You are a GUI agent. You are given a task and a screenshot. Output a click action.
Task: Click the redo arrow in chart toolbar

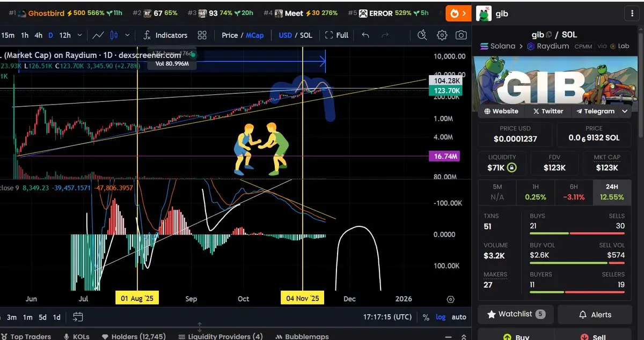coord(385,35)
